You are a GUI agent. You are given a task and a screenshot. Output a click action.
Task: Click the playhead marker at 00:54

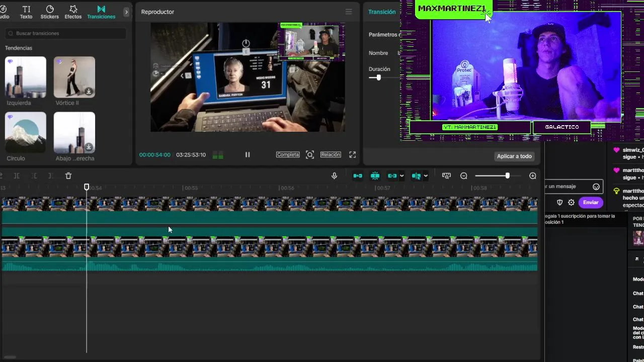click(87, 187)
